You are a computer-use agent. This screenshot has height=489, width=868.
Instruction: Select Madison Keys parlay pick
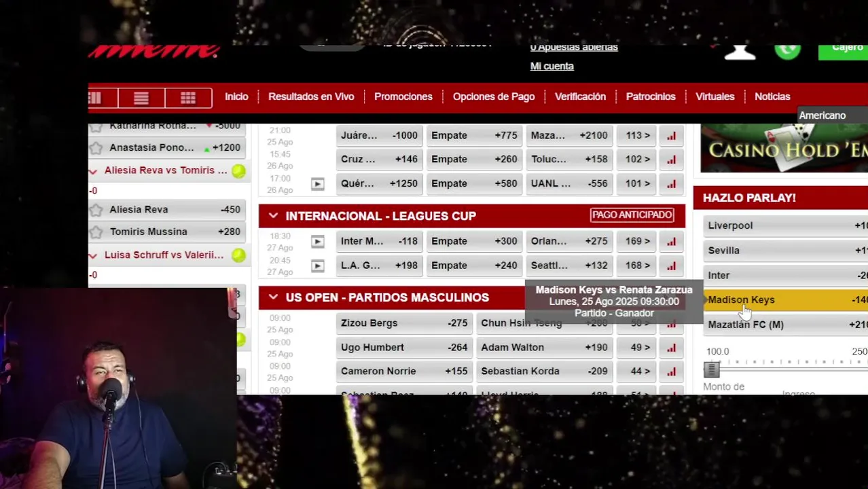point(786,300)
